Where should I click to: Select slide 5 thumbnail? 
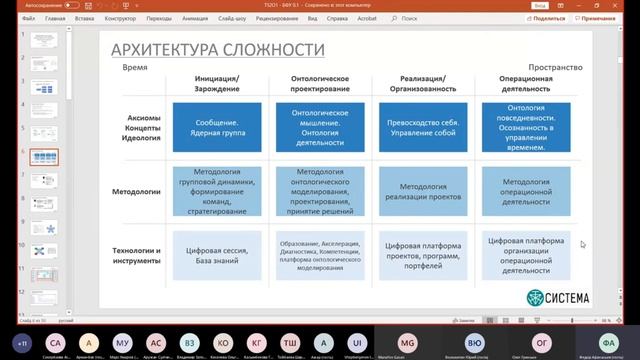[44, 134]
